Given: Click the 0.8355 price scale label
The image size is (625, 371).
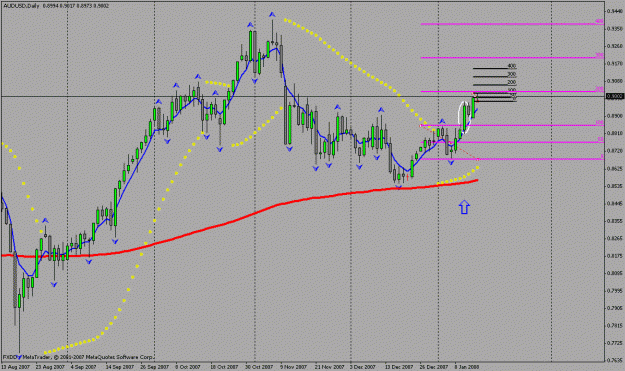Looking at the screenshot, I should 614,221.
